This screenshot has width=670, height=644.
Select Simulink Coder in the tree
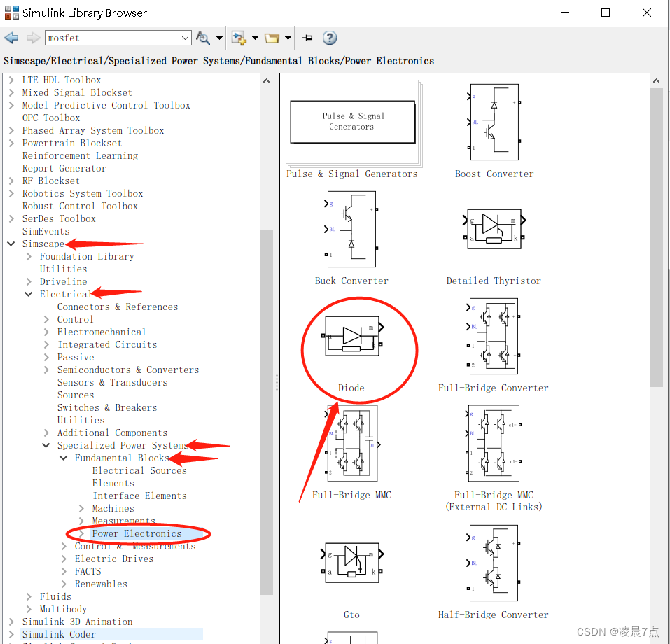(59, 634)
